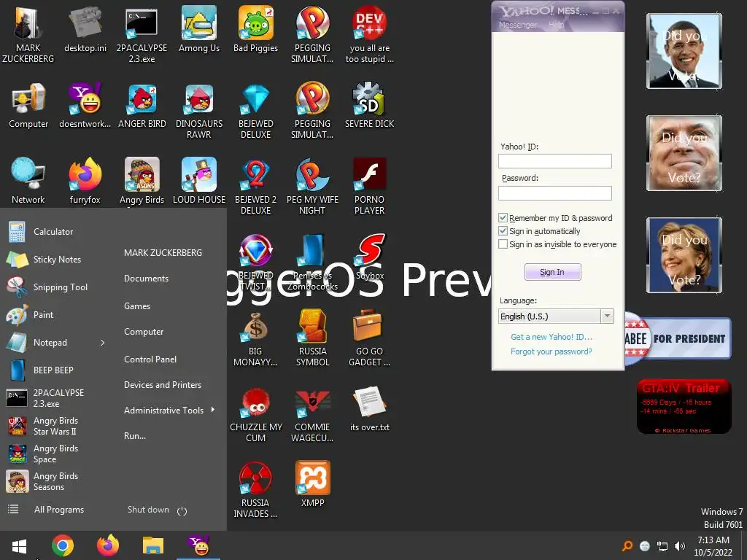Open File Explorer from the taskbar
The width and height of the screenshot is (747, 560).
(x=153, y=545)
